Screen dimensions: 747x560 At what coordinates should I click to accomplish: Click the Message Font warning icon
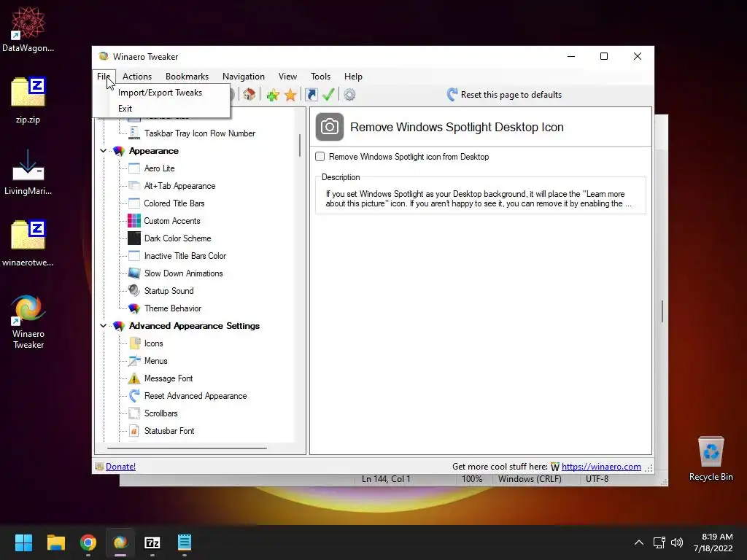pos(134,378)
